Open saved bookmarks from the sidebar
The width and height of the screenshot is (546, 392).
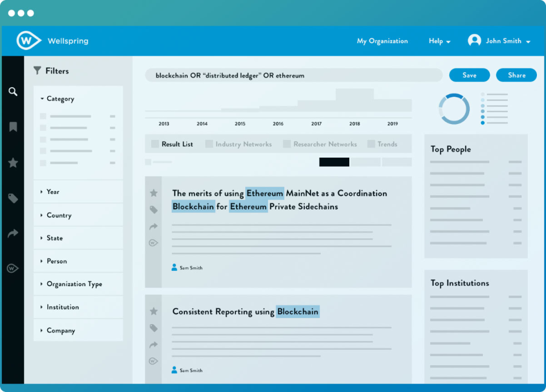pos(13,127)
